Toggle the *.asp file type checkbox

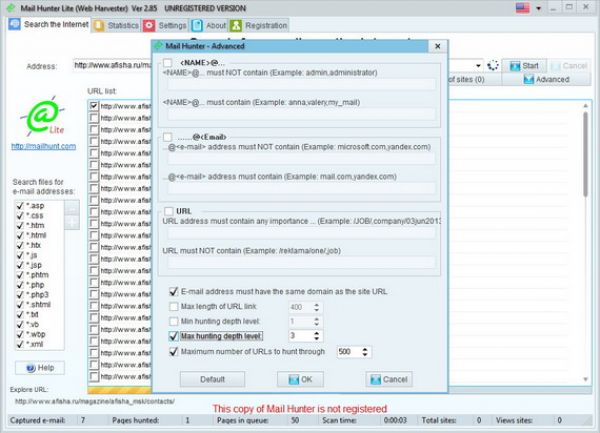tap(20, 206)
